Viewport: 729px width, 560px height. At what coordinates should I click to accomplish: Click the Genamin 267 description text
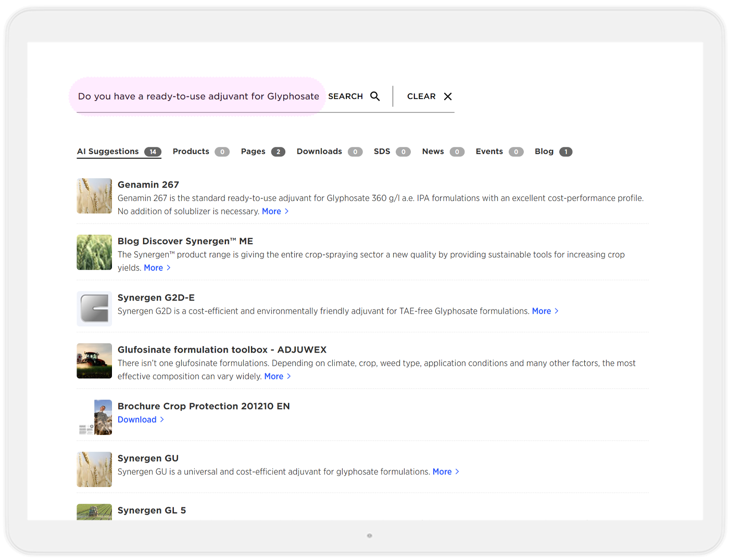[x=381, y=205]
